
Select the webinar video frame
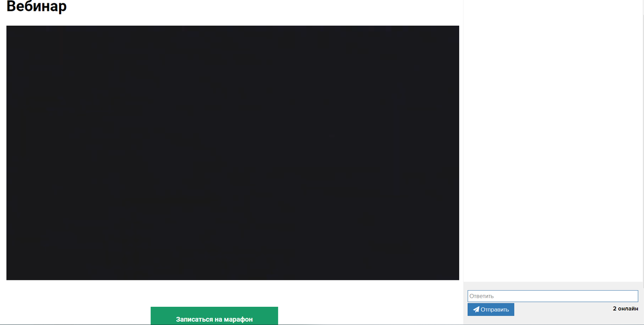(x=233, y=153)
